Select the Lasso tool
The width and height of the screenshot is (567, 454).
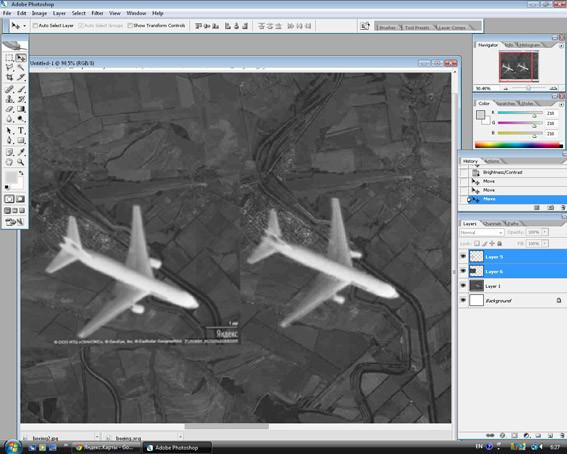coord(9,68)
